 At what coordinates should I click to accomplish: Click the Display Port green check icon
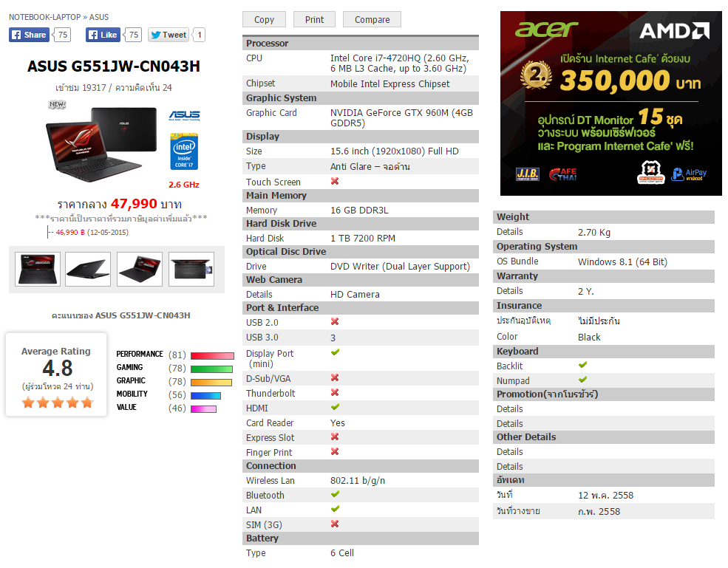(336, 352)
